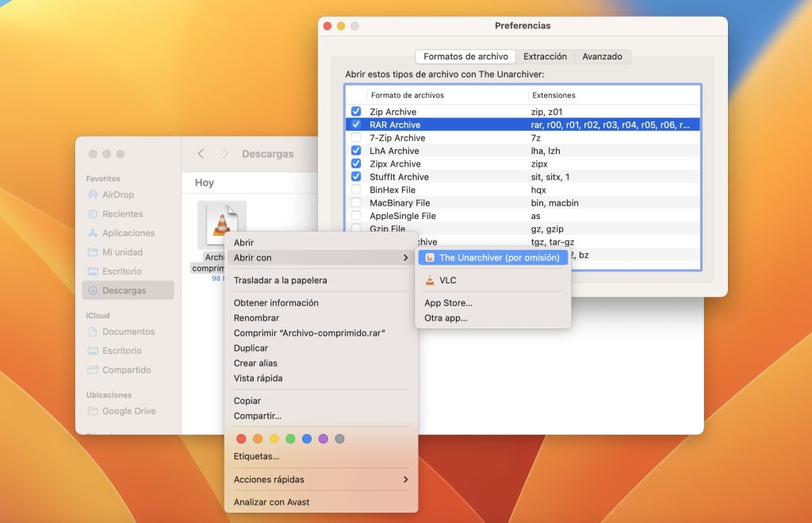
Task: Click the AirDrop sidebar icon
Action: click(x=93, y=194)
